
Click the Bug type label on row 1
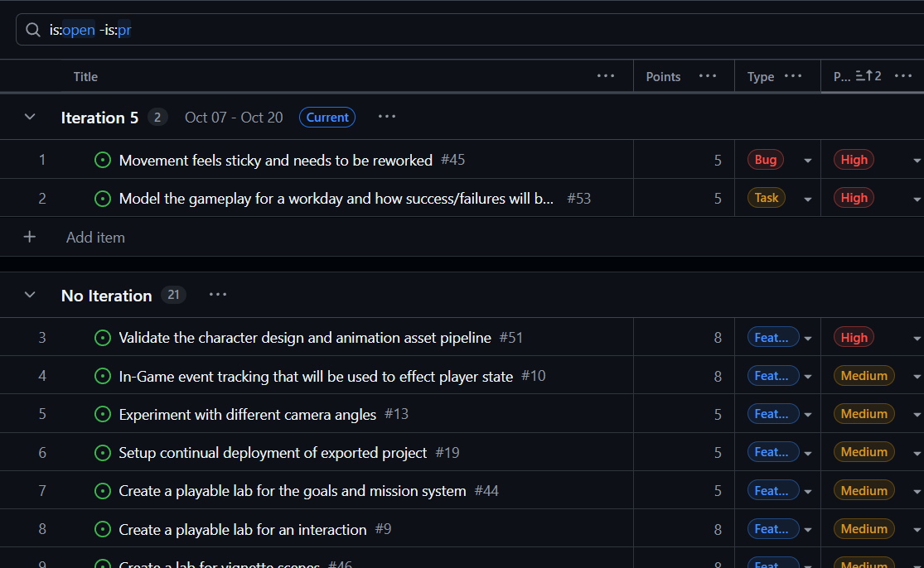pyautogui.click(x=766, y=160)
